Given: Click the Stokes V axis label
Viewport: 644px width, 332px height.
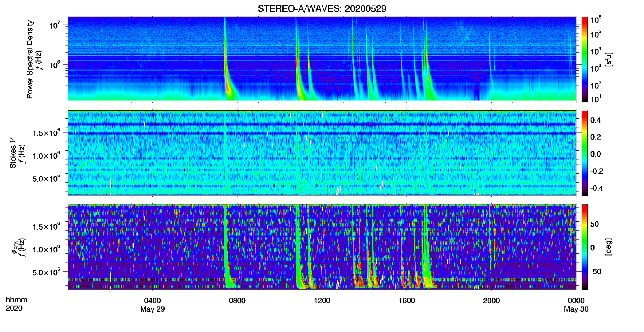Looking at the screenshot, I should coord(13,153).
